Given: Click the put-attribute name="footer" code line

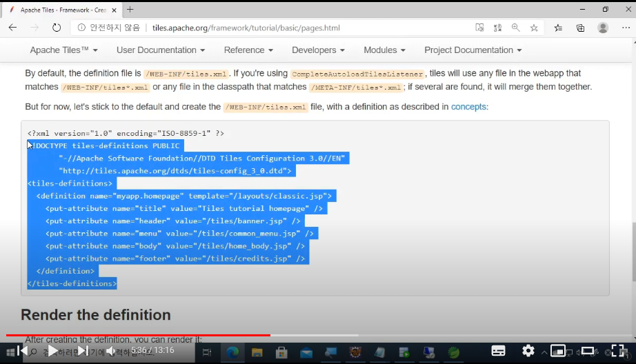Looking at the screenshot, I should tap(175, 259).
